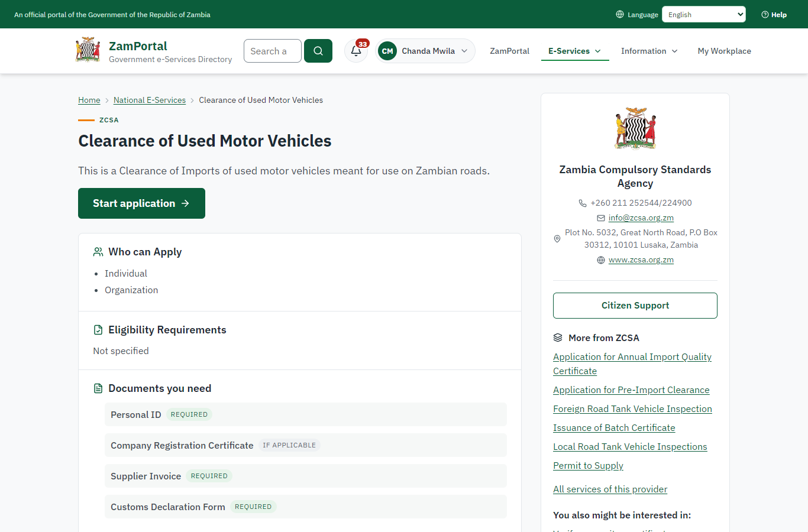
Task: Click the location pin icon beside Plot No. 5032
Action: [557, 239]
